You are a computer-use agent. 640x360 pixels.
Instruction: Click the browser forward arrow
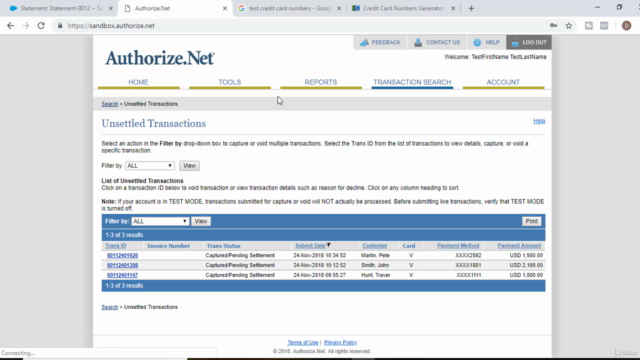pyautogui.click(x=26, y=26)
